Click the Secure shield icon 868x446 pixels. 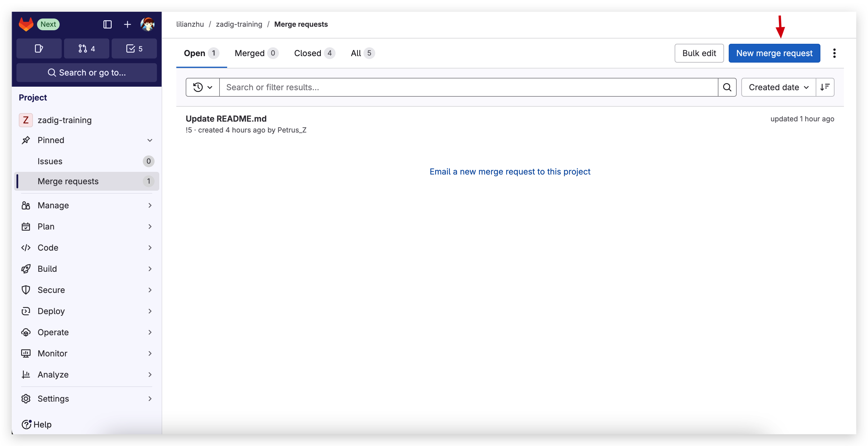(x=26, y=290)
